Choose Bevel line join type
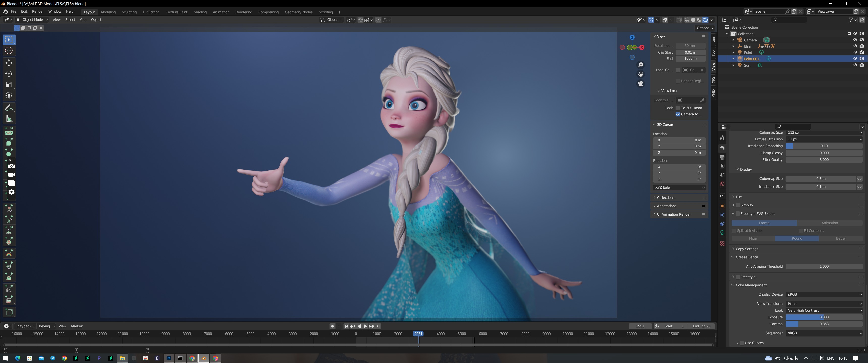Image resolution: width=868 pixels, height=363 pixels. tap(841, 238)
